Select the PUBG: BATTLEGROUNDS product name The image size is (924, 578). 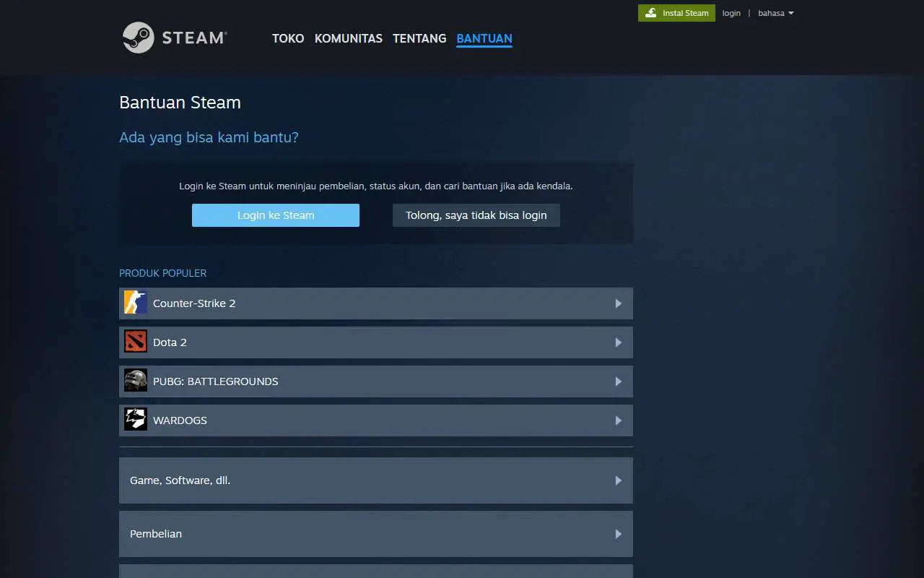pos(215,381)
